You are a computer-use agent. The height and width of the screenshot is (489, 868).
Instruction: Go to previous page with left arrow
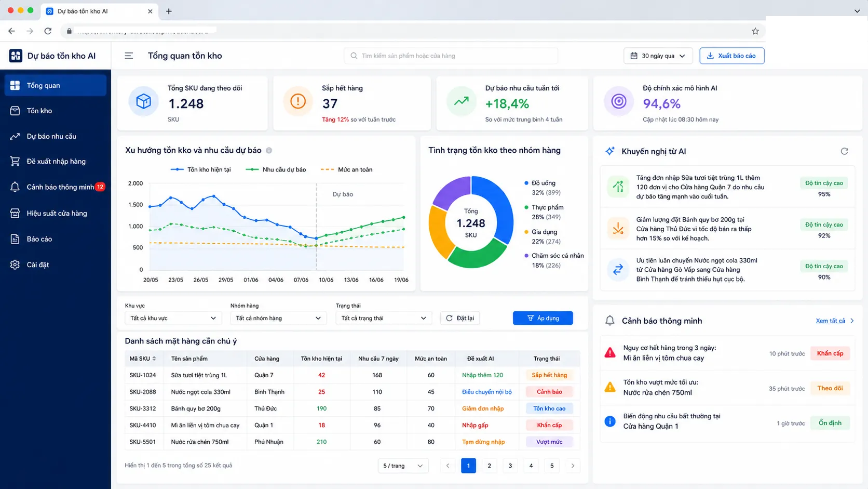[447, 466]
